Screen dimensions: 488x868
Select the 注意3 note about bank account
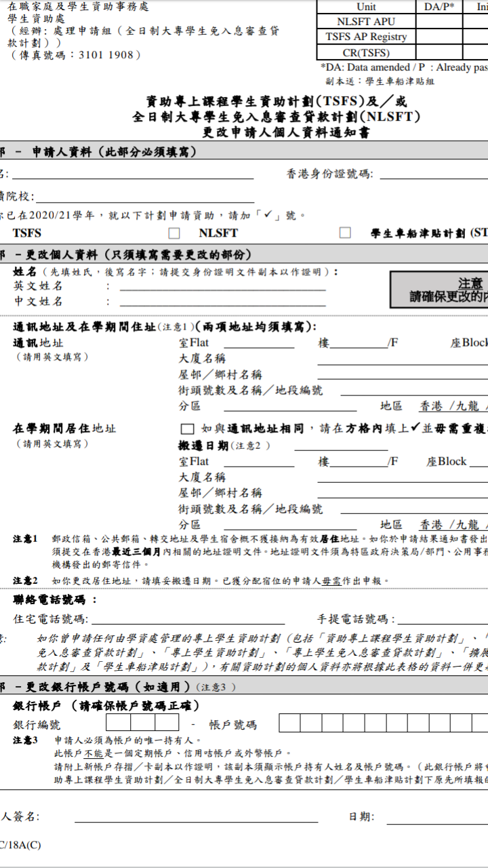[251, 759]
